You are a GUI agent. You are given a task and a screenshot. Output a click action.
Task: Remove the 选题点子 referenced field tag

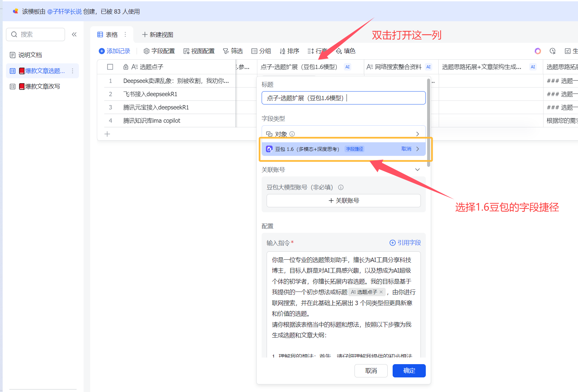pyautogui.click(x=381, y=292)
